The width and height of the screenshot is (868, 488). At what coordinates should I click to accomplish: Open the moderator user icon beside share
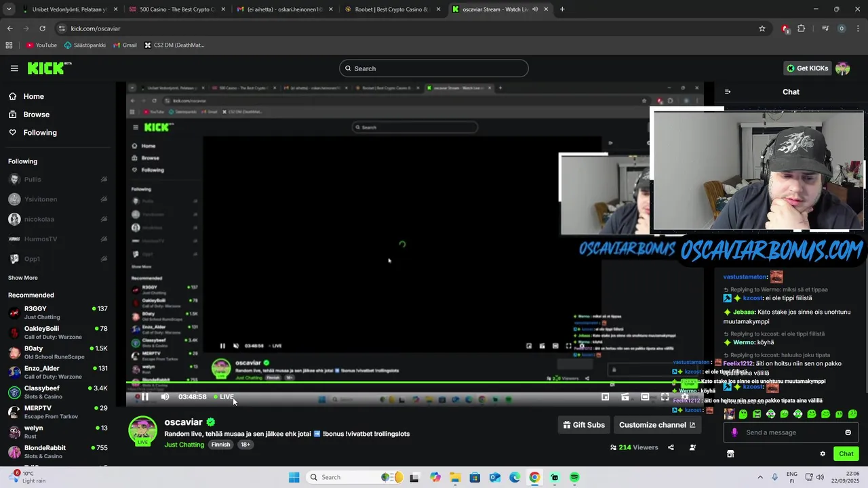(692, 447)
